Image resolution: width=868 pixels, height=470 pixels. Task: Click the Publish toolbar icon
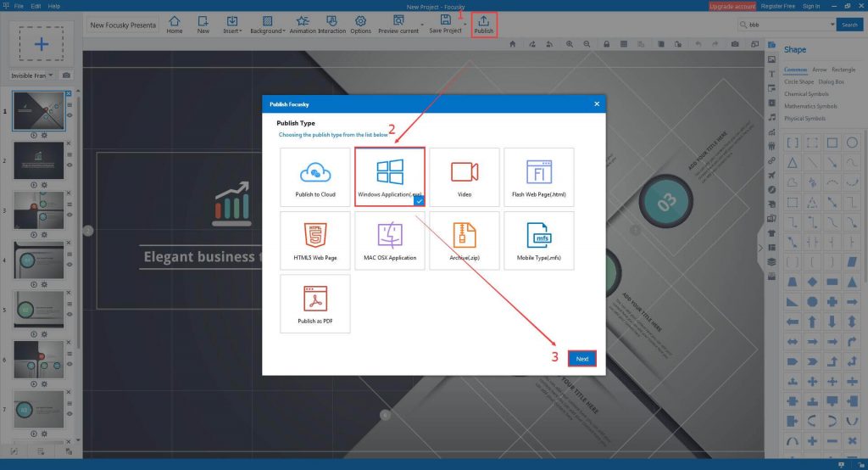point(483,23)
